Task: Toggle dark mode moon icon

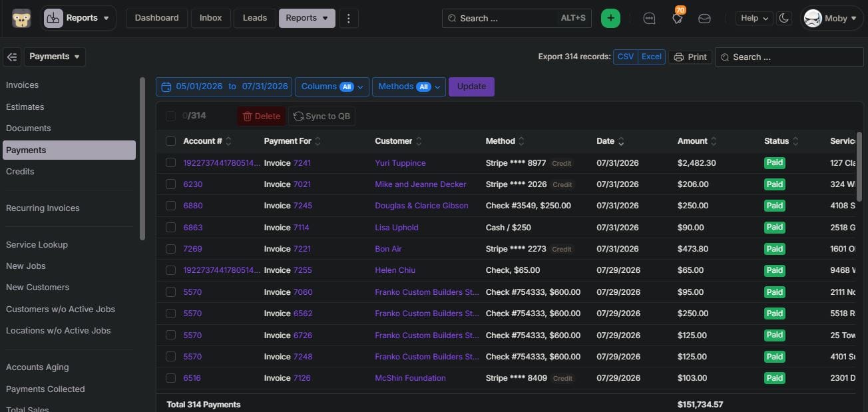Action: (x=784, y=18)
